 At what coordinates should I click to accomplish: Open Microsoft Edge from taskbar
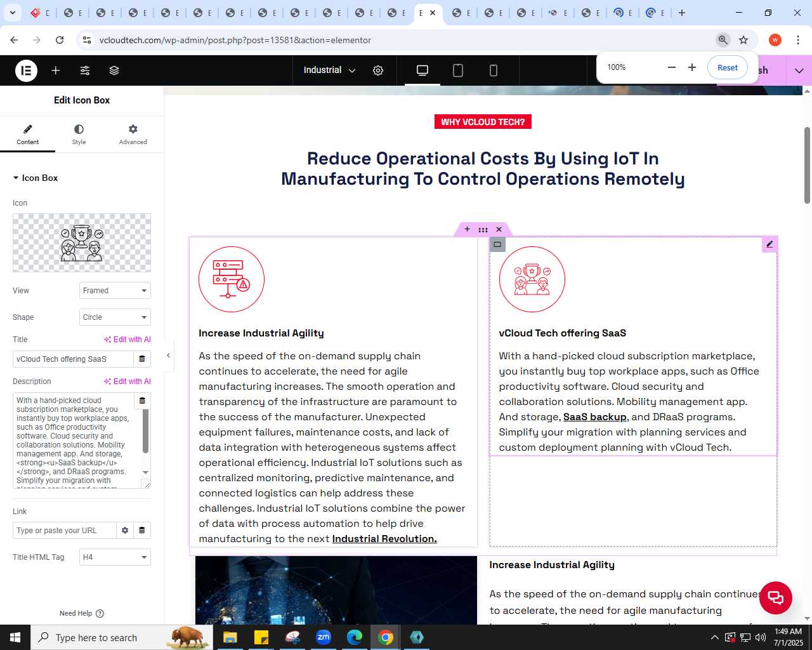pos(355,637)
